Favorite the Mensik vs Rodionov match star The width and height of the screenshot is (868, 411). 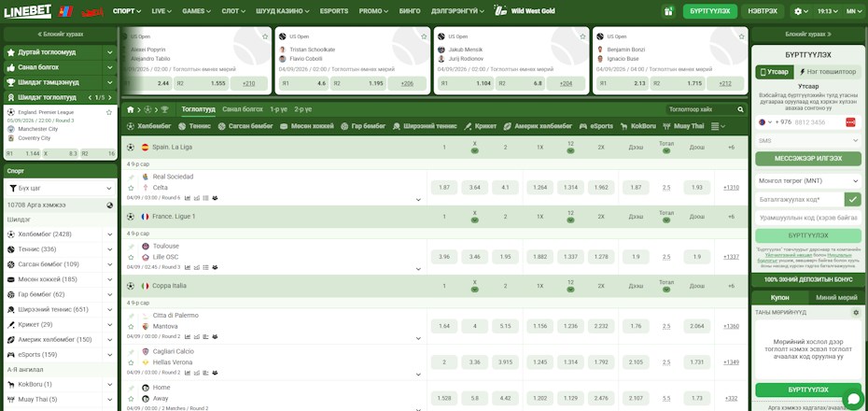(583, 36)
